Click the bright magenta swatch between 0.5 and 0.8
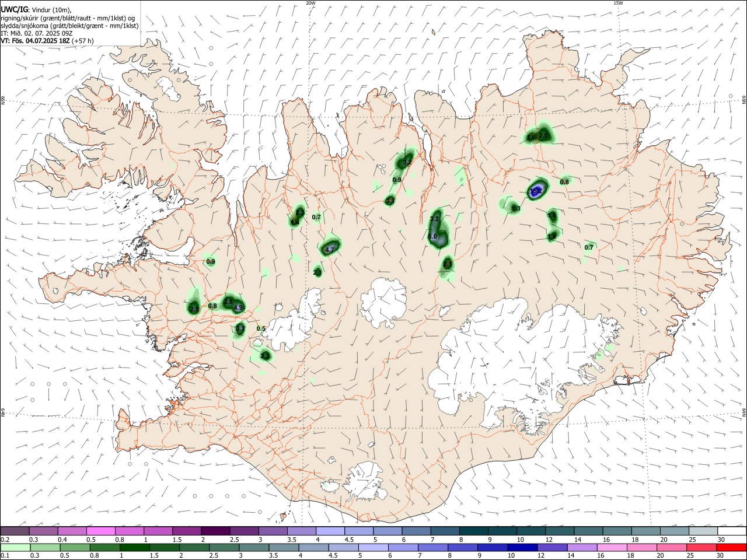This screenshot has height=560, width=747. tap(101, 531)
